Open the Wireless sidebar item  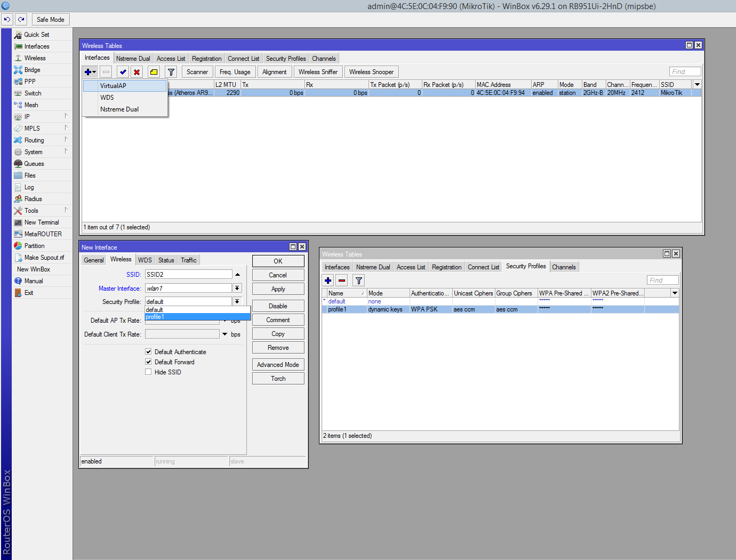pyautogui.click(x=35, y=58)
